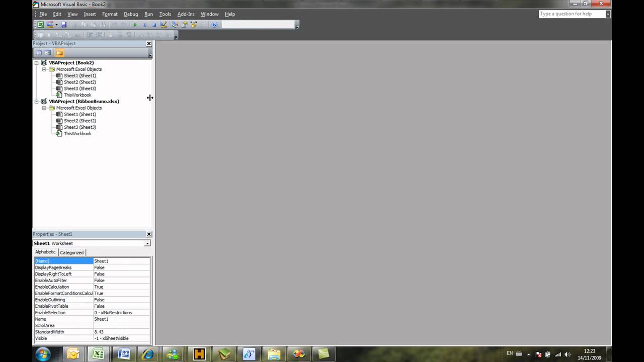Switch to Excel from the taskbar
Viewport: 644px width, 362px height.
click(x=98, y=354)
